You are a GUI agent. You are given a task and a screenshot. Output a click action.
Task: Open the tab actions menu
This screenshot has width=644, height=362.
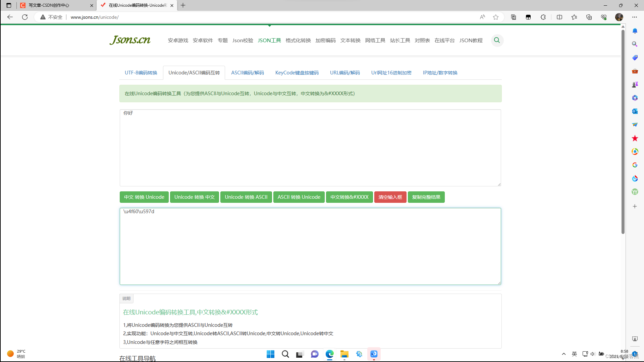(8, 5)
